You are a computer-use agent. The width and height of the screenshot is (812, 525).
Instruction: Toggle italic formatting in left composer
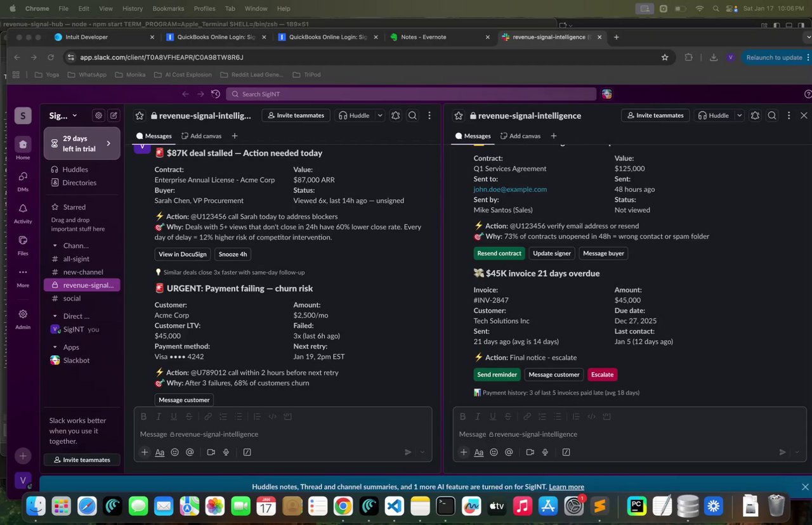[159, 417]
